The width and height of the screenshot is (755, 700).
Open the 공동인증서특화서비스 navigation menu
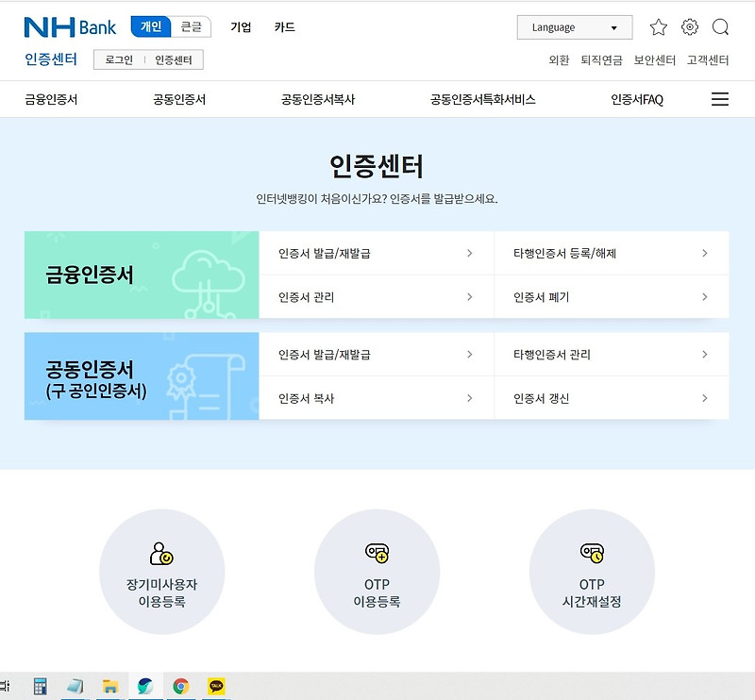tap(482, 100)
